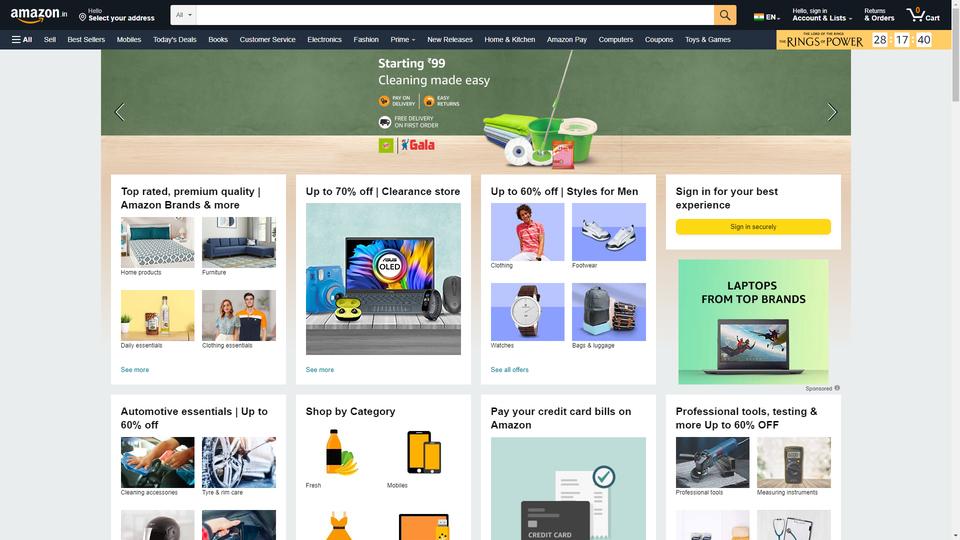Click the sponsored info icon

[x=837, y=388]
